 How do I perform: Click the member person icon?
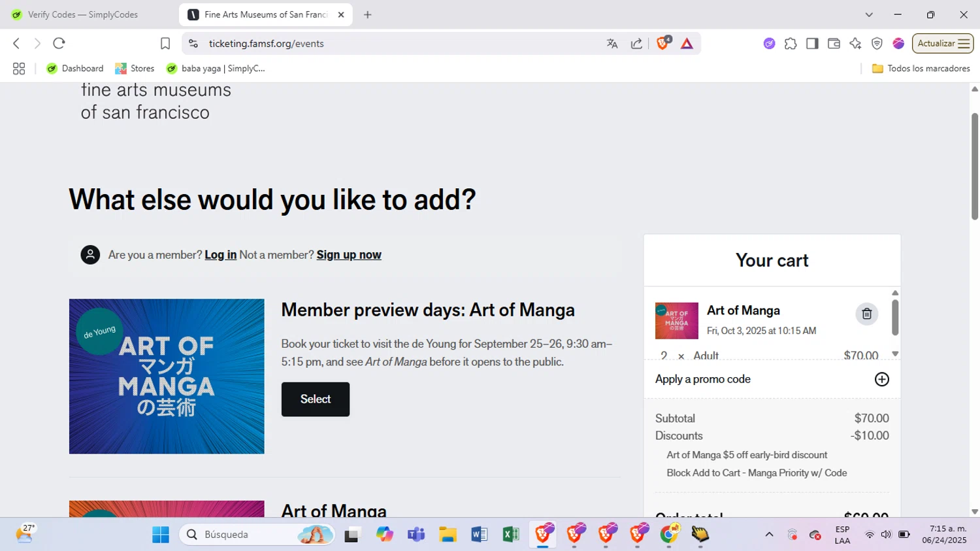tap(90, 255)
